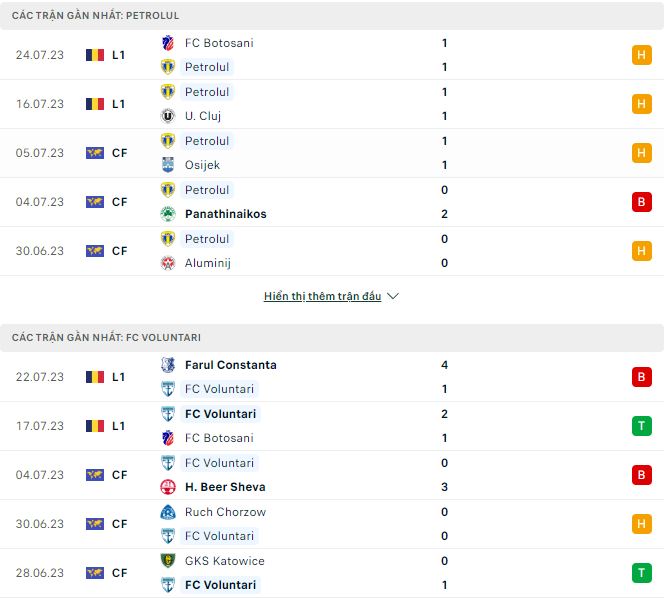Select the "Các trận gần nhất: Petrolul" header
The image size is (667, 599).
(x=96, y=16)
